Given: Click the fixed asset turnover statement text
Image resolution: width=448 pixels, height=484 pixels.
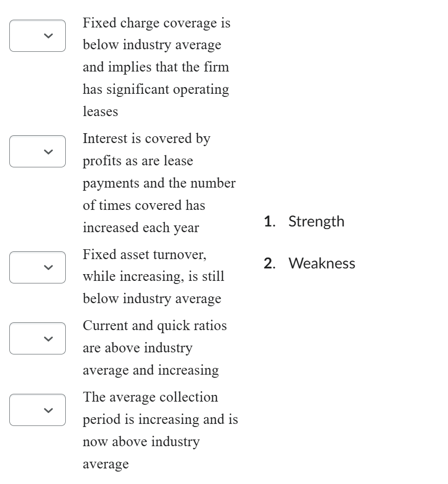Looking at the screenshot, I should point(153,276).
